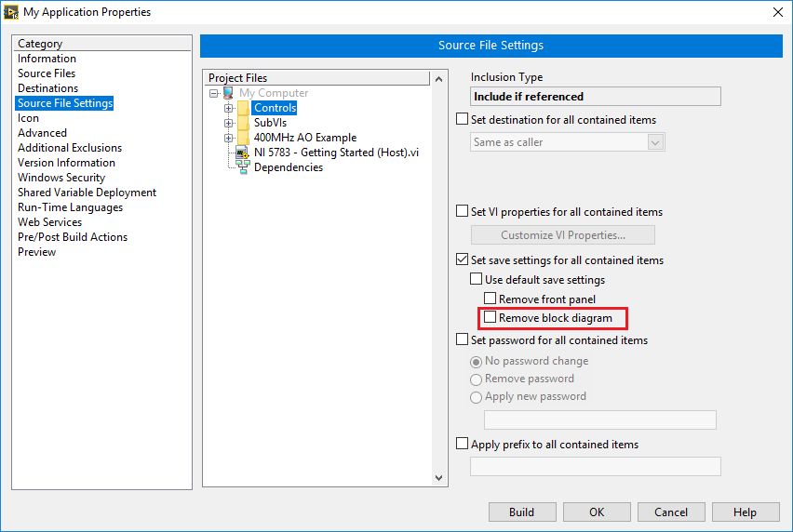This screenshot has height=532, width=793.
Task: Enable Remove block diagram checkbox
Action: click(x=491, y=318)
